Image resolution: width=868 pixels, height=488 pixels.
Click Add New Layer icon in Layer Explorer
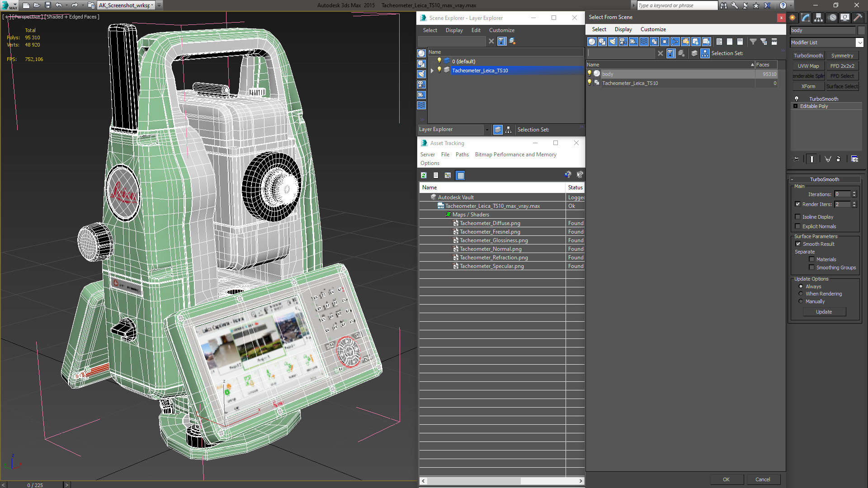point(512,41)
